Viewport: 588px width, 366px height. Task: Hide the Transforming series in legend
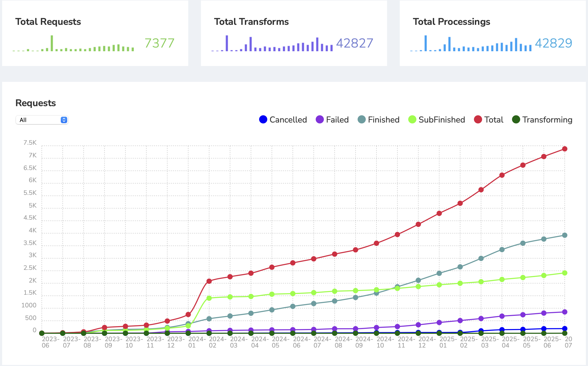pyautogui.click(x=516, y=120)
